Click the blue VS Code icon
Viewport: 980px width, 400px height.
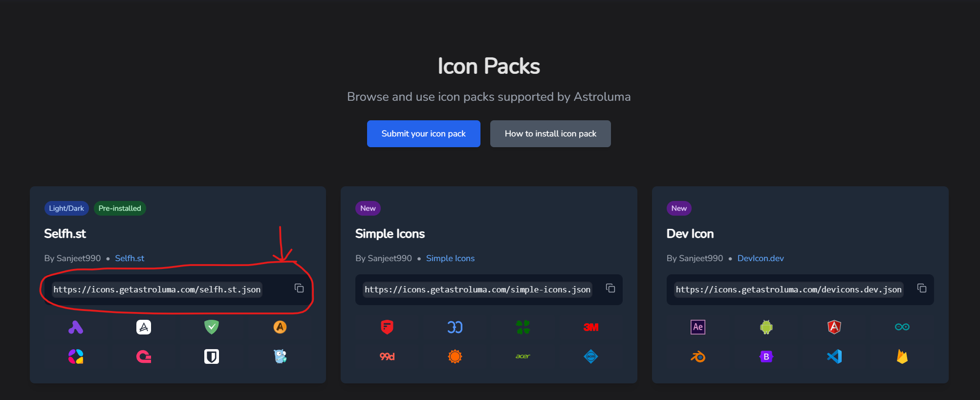pos(834,356)
